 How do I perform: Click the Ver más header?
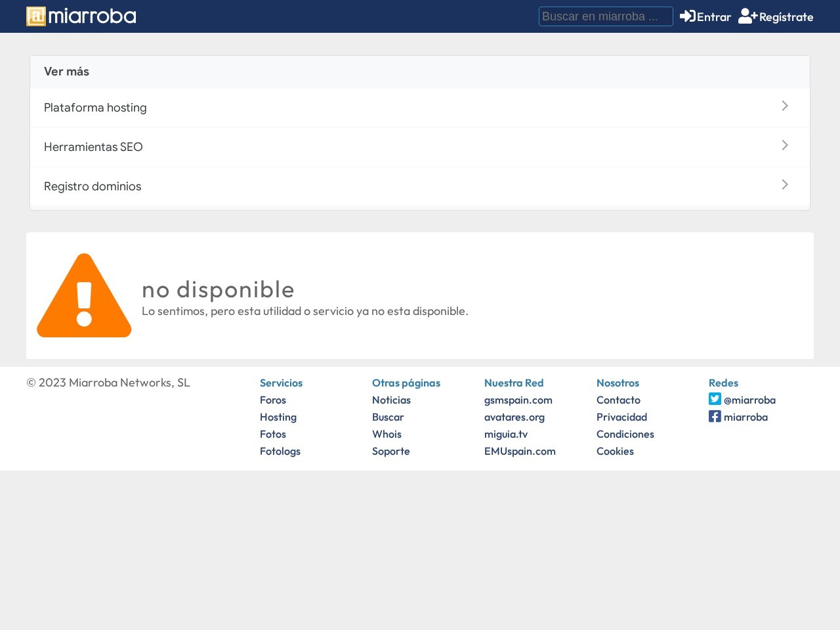pyautogui.click(x=420, y=72)
